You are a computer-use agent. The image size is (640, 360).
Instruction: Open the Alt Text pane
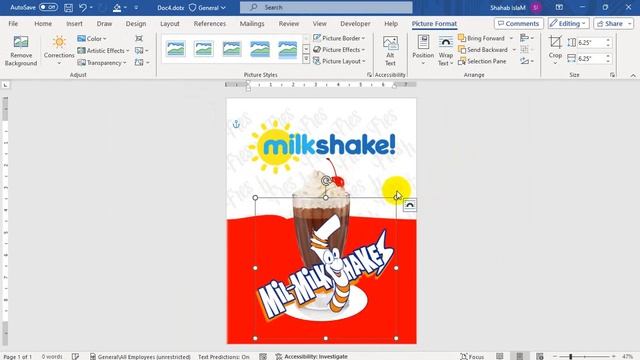pyautogui.click(x=390, y=51)
